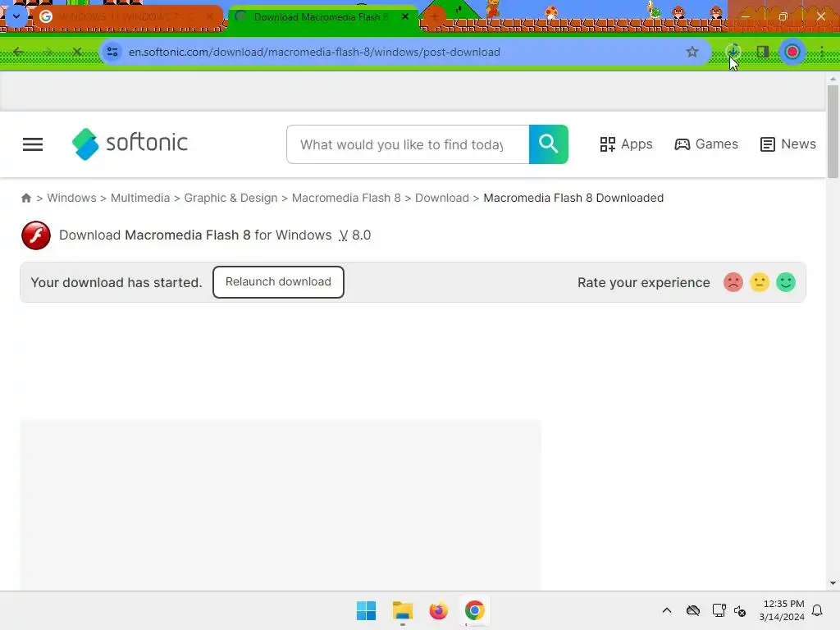Click the Relaunch download button
840x630 pixels.
point(278,282)
